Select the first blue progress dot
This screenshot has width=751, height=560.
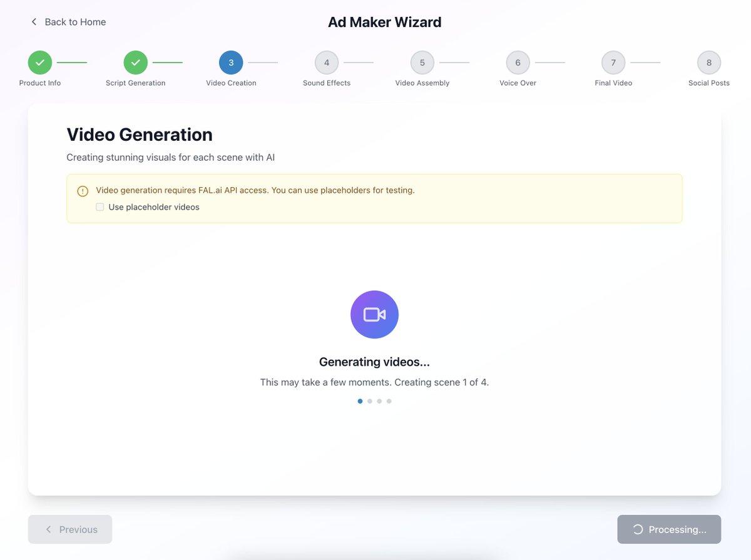[359, 401]
